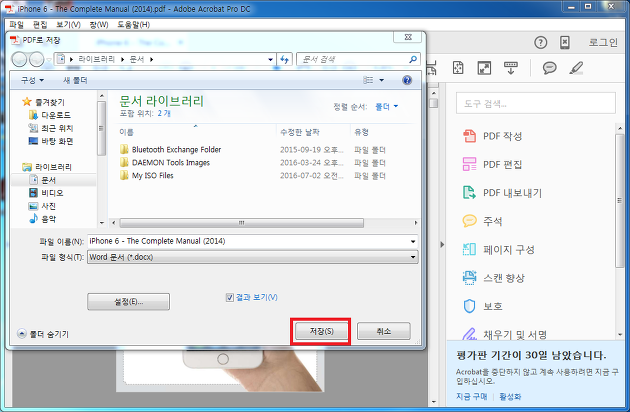Open the file type dropdown showing Word 문서

pyautogui.click(x=253, y=257)
